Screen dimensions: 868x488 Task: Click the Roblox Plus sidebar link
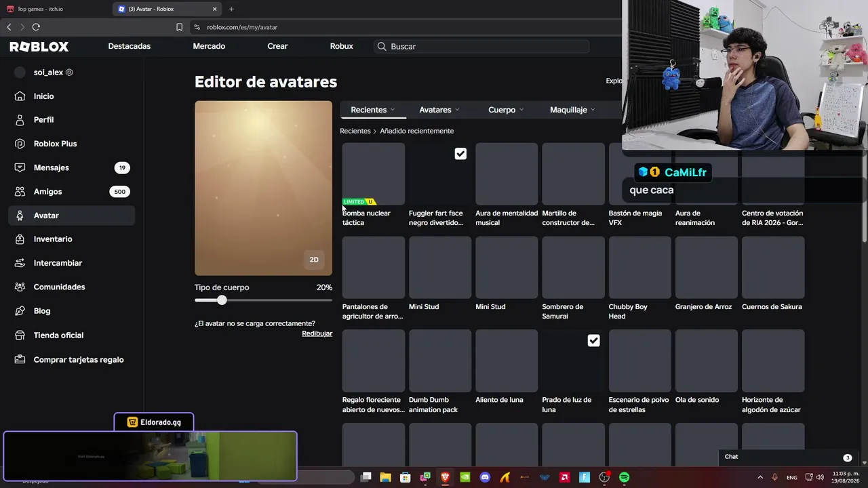click(x=55, y=144)
